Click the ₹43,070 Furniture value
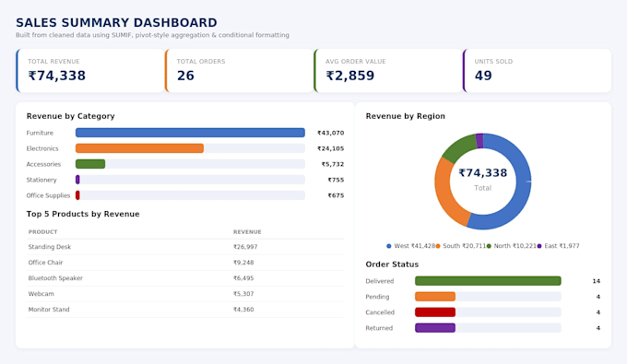This screenshot has height=364, width=627. point(331,133)
